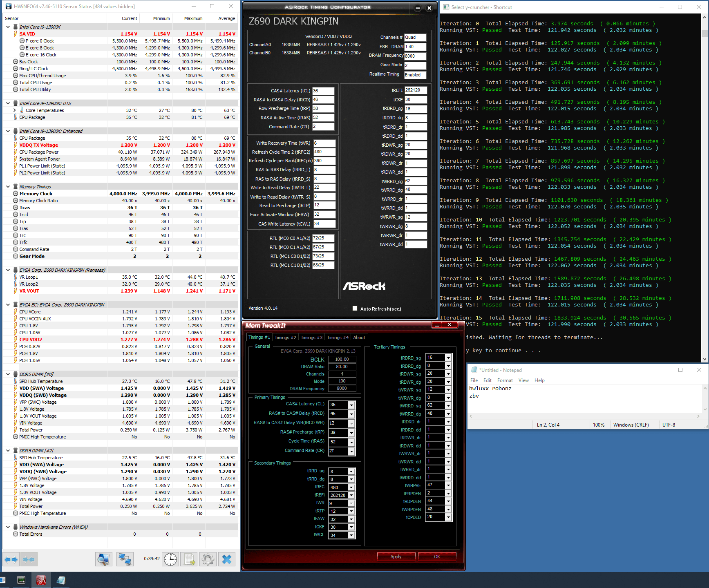Click the Notepad title bar icon
This screenshot has height=588, width=709.
point(474,370)
